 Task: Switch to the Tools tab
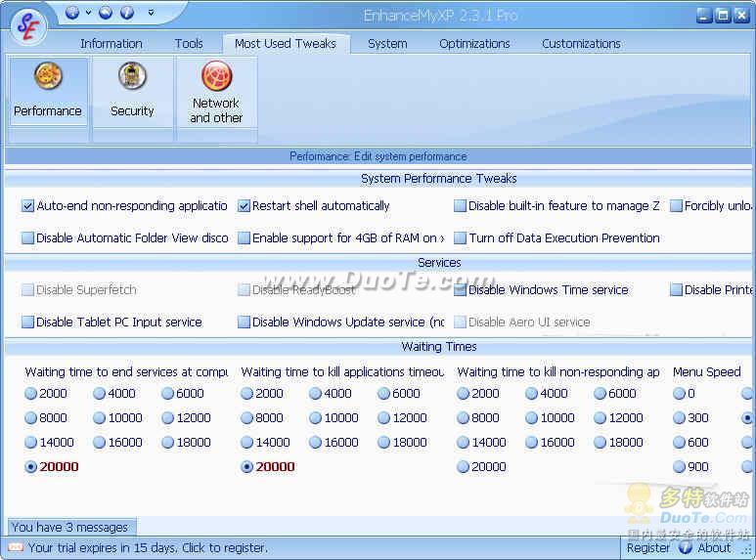(189, 44)
